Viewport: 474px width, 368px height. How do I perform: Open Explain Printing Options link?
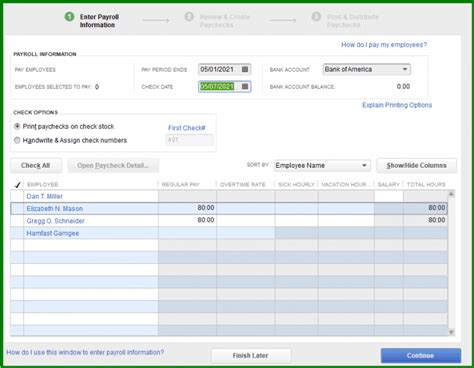397,105
